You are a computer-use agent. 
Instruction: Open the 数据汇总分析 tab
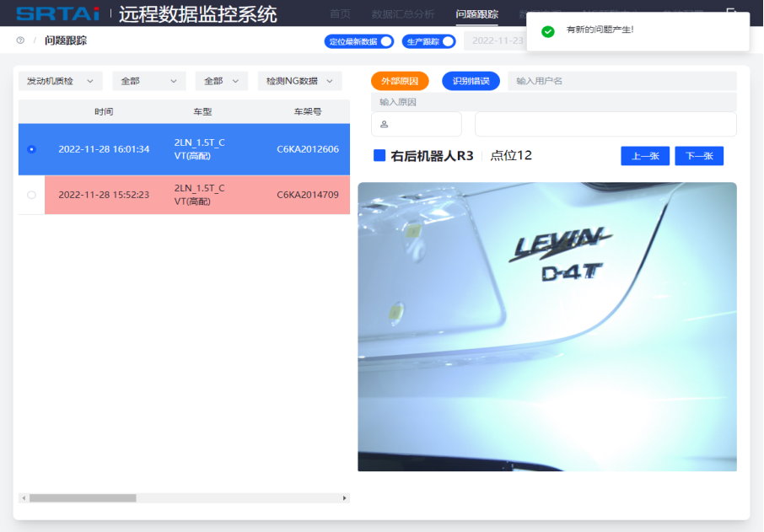point(403,13)
